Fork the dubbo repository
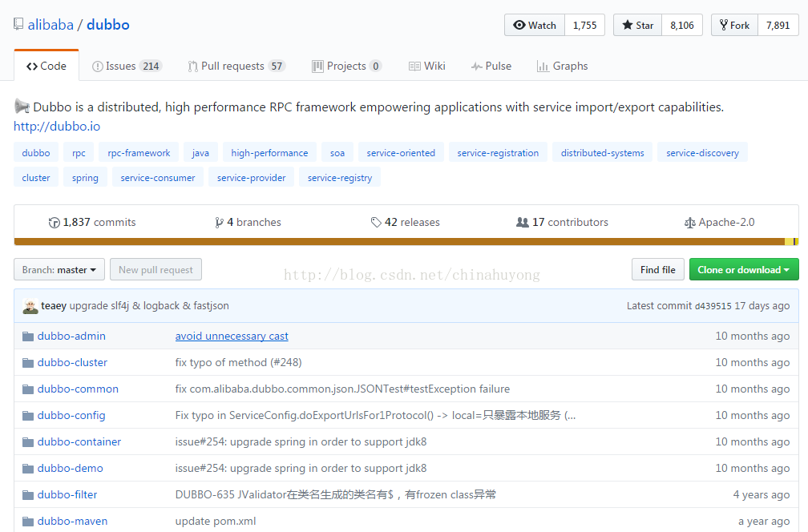Viewport: 808px width, 532px height. pyautogui.click(x=734, y=25)
